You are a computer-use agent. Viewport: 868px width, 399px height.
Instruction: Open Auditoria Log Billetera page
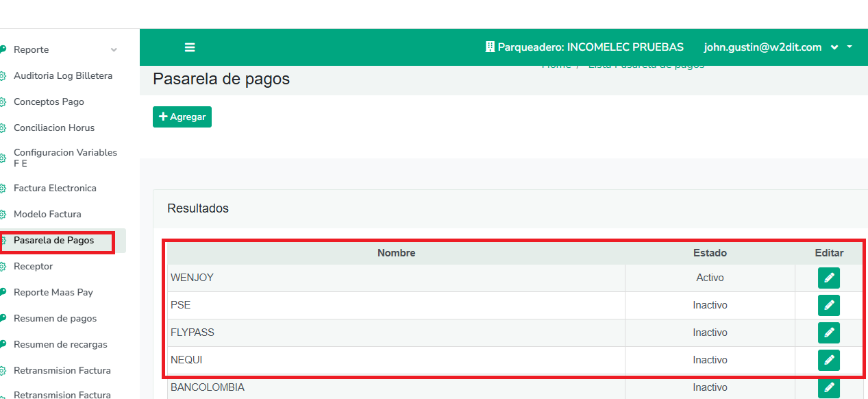[x=63, y=76]
